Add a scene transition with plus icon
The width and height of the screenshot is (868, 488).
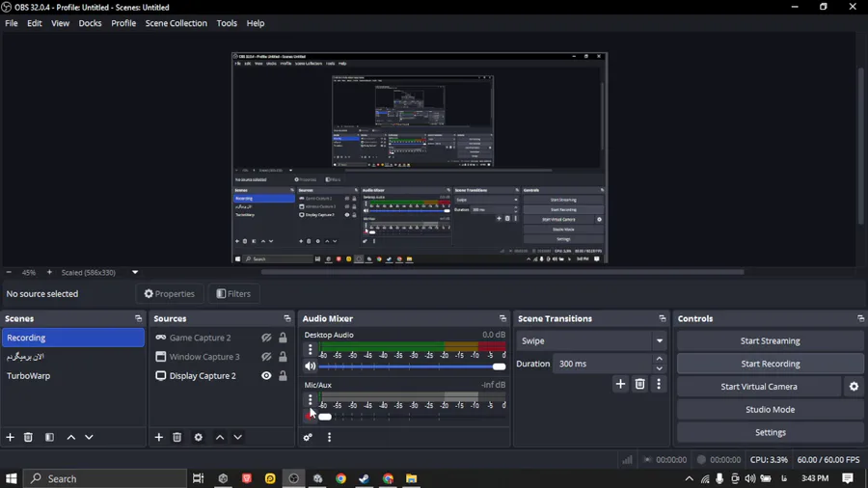click(x=620, y=384)
